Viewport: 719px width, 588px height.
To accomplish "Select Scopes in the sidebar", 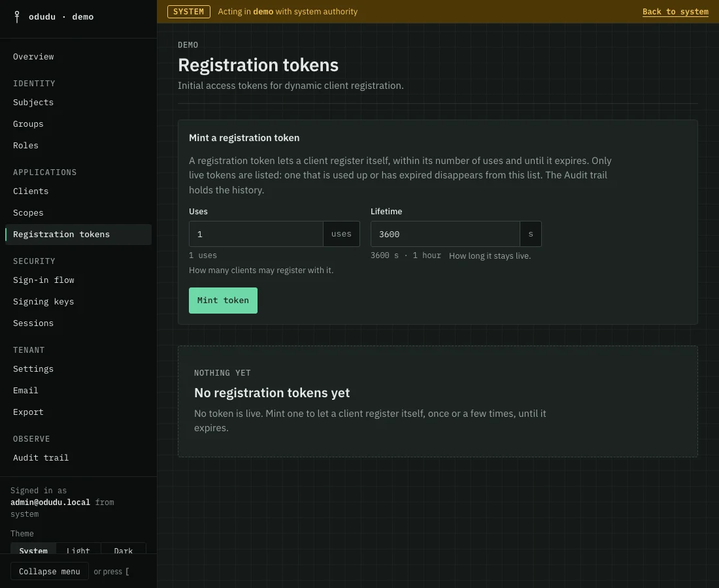I will 78,213.
